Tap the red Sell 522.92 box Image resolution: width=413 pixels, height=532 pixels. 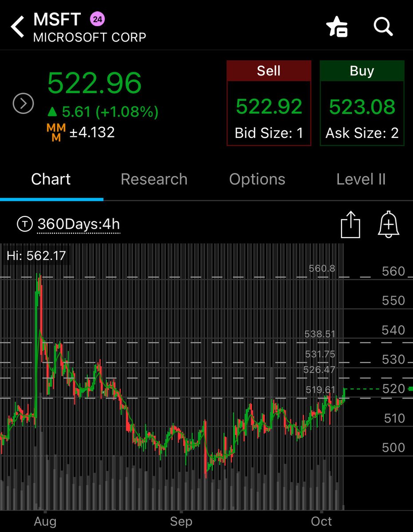(269, 103)
